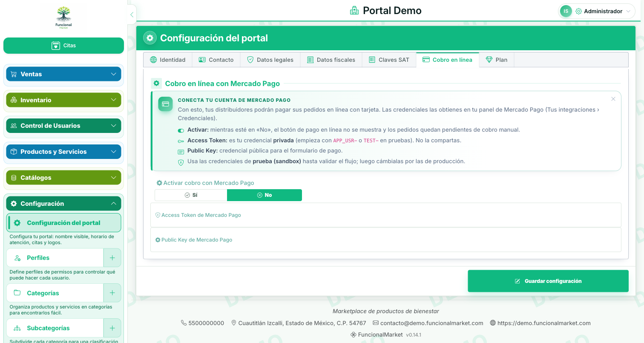Select No for Mercado Pago payments
The width and height of the screenshot is (644, 343).
click(264, 195)
